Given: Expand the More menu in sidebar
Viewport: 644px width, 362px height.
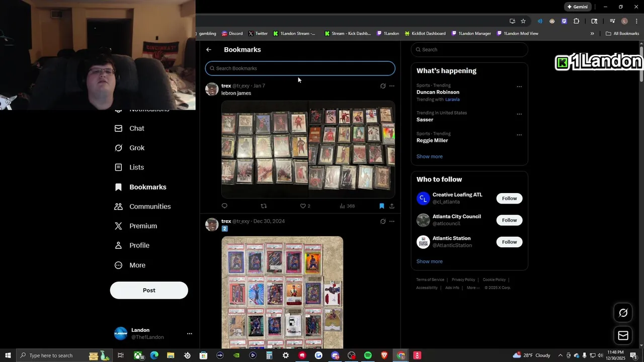Looking at the screenshot, I should click(130, 265).
